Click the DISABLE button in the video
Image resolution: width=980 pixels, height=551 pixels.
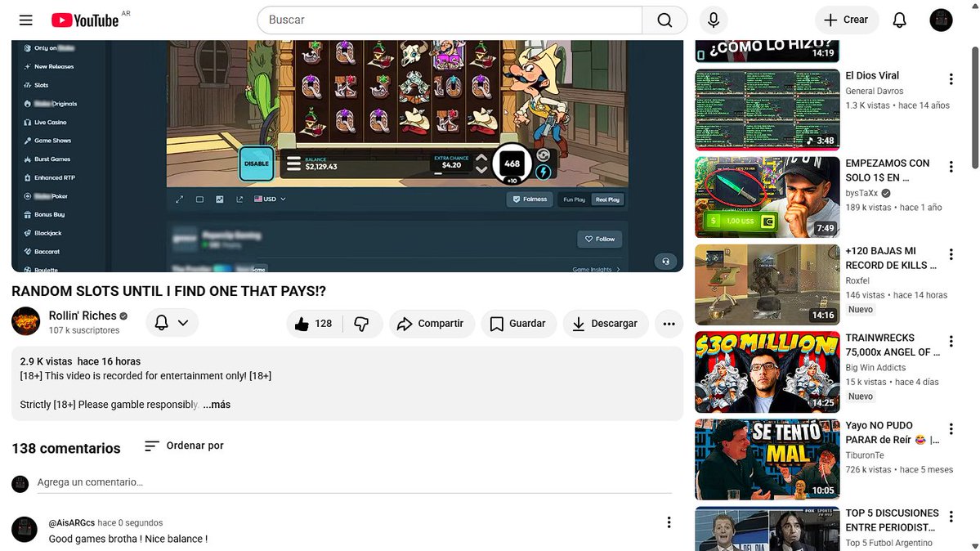pos(257,164)
